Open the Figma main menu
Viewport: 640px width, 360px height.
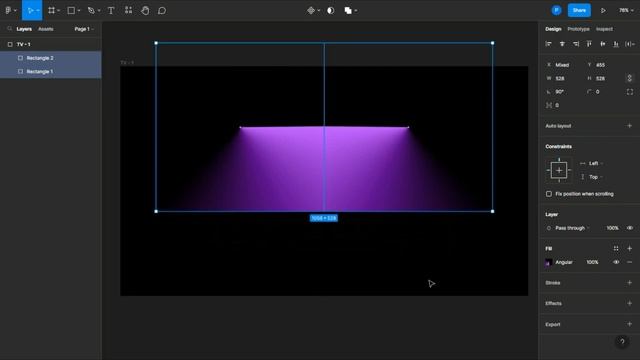(x=8, y=11)
